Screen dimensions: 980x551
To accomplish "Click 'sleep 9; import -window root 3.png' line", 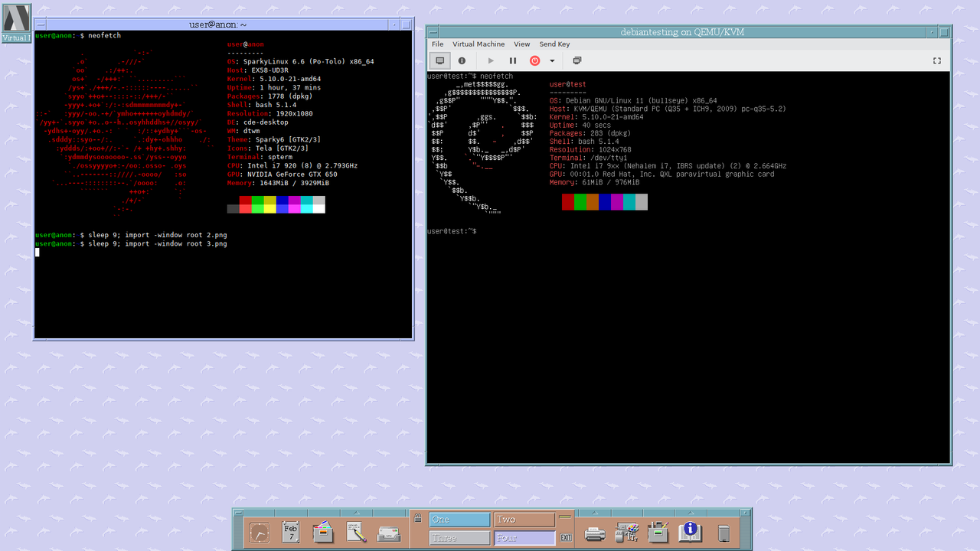I will coord(158,243).
